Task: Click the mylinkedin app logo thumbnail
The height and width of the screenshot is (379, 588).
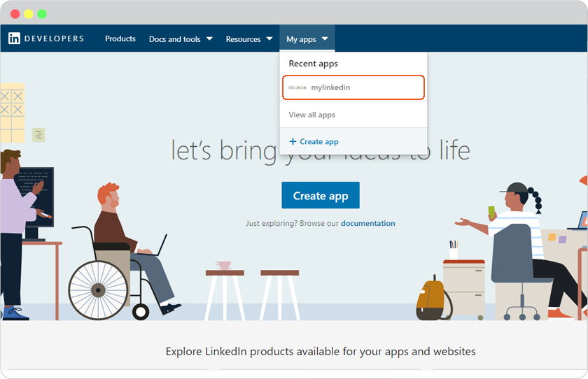Action: (x=297, y=87)
